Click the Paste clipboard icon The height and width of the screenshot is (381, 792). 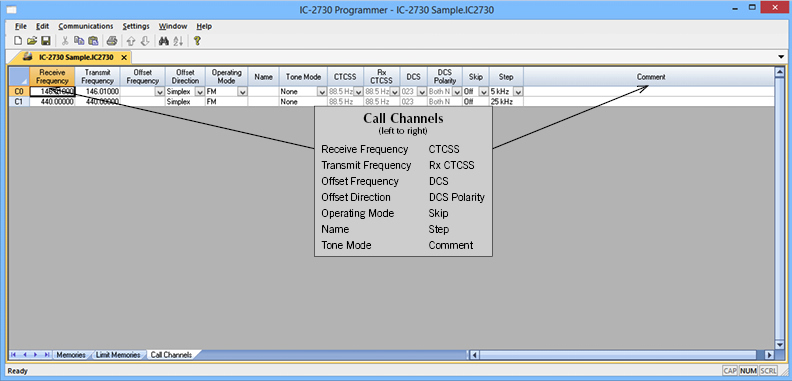pos(93,41)
